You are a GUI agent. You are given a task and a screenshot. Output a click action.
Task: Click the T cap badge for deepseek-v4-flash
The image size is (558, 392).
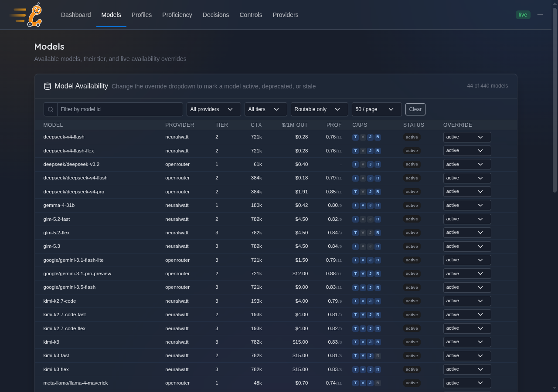pyautogui.click(x=355, y=137)
